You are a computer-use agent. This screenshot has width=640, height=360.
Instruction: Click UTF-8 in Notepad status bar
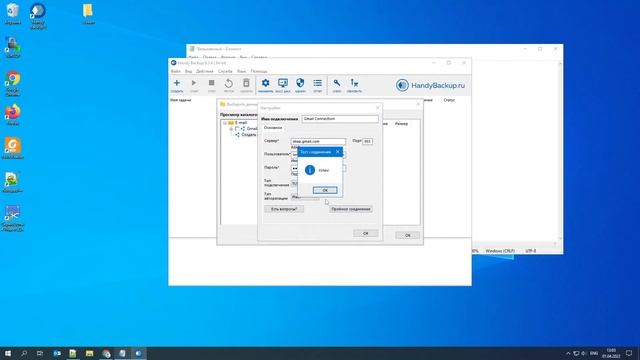click(531, 251)
